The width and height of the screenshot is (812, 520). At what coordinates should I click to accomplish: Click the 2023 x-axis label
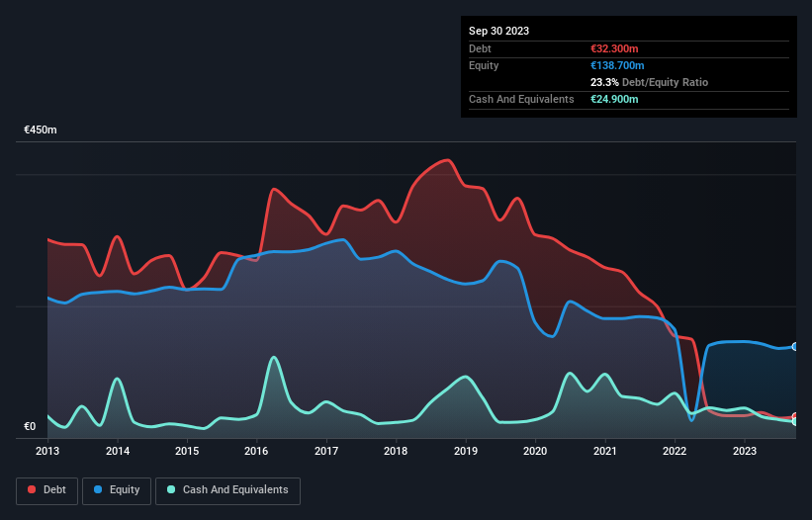coord(744,451)
